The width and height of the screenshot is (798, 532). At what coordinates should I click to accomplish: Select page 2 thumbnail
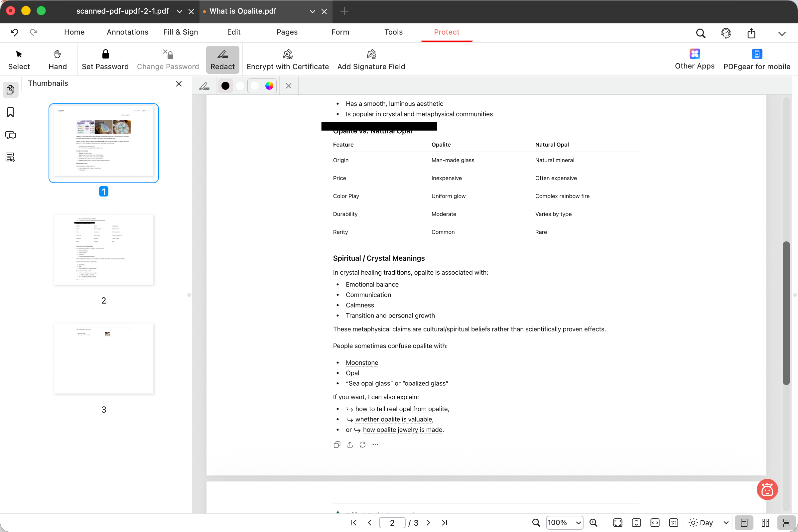coord(103,249)
